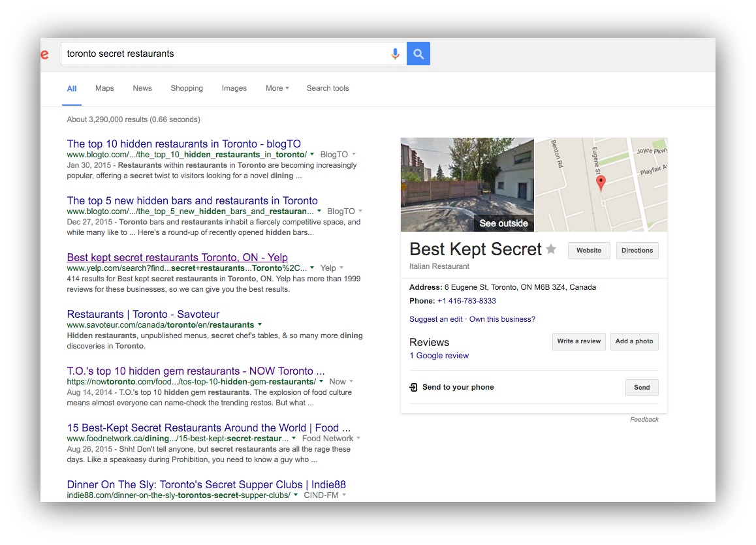Screen dimensions: 756x545
Task: Expand green arrow after top_10 blogto URL
Action: pyautogui.click(x=312, y=154)
